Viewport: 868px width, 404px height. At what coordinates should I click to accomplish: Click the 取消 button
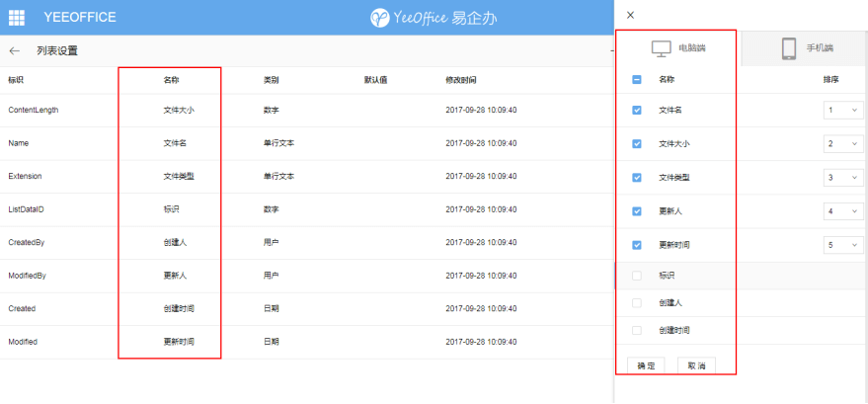coord(696,365)
